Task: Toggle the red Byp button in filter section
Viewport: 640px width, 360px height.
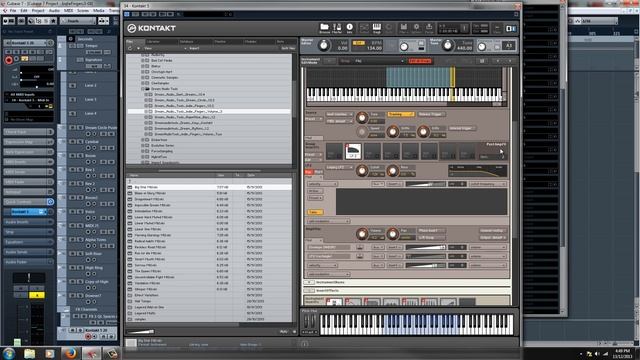Action: click(309, 172)
